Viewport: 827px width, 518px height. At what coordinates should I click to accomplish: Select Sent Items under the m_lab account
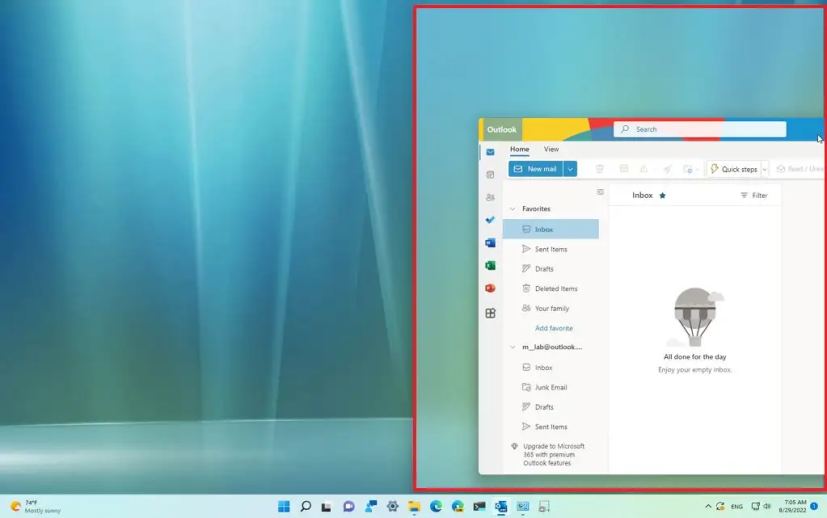pyautogui.click(x=551, y=427)
